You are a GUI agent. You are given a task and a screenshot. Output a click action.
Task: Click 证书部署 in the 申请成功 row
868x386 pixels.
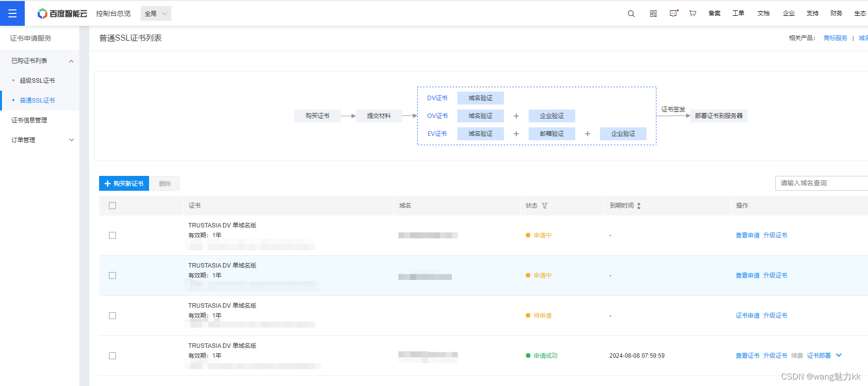pos(818,356)
